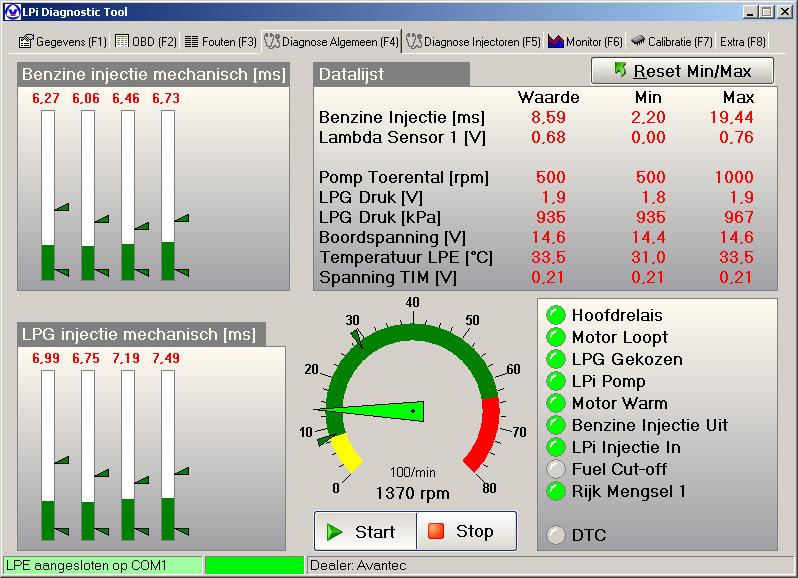The height and width of the screenshot is (578, 798).
Task: Click the Start button
Action: pyautogui.click(x=365, y=531)
